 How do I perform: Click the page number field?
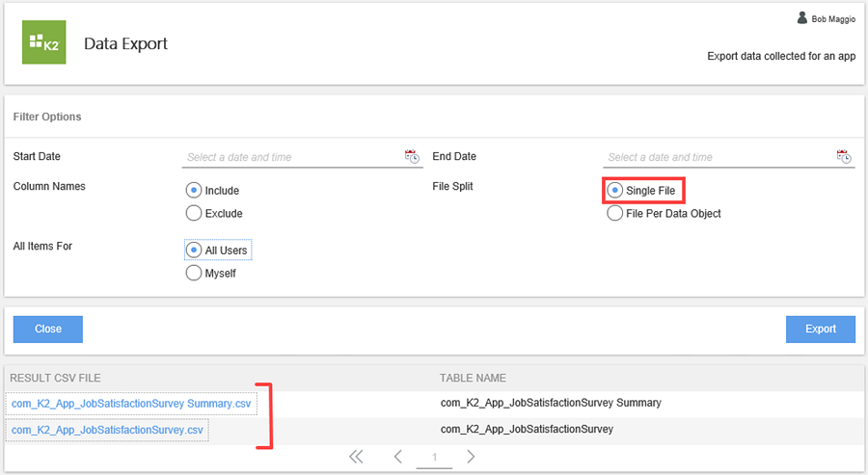click(434, 458)
